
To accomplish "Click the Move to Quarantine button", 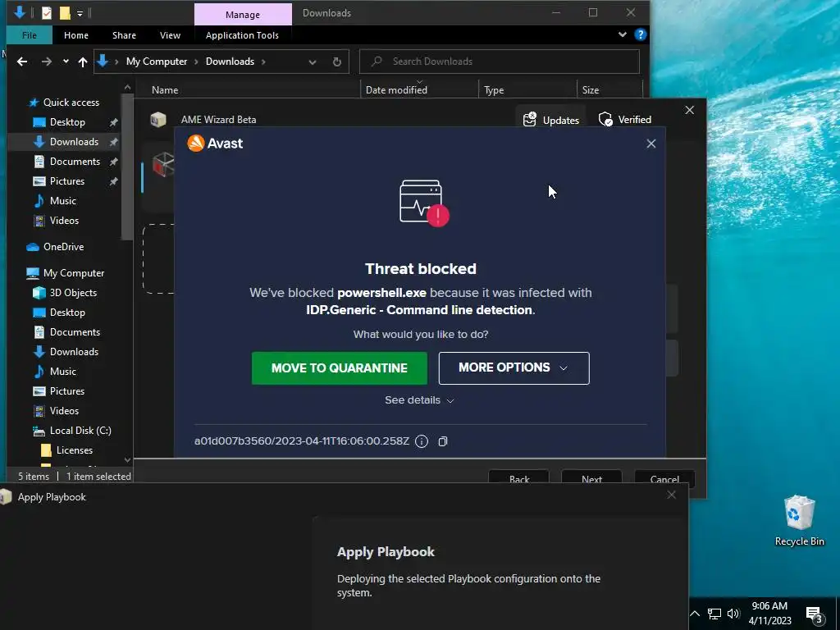I will (x=339, y=368).
